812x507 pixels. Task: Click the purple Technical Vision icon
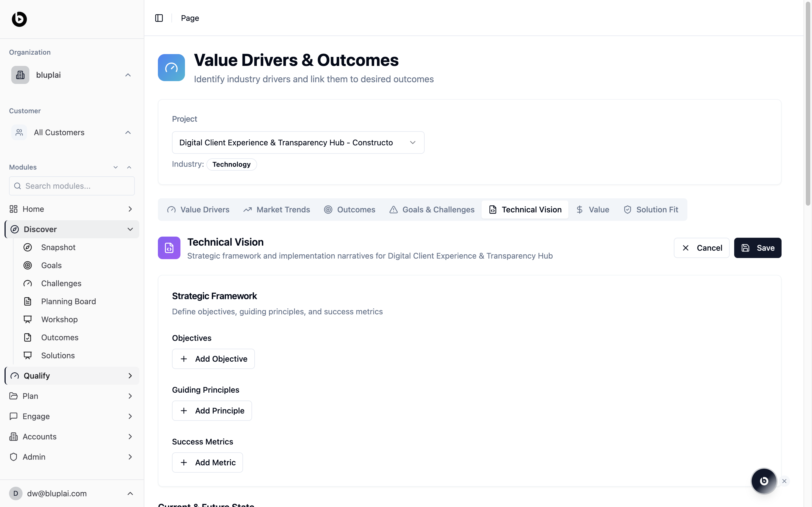(x=169, y=248)
